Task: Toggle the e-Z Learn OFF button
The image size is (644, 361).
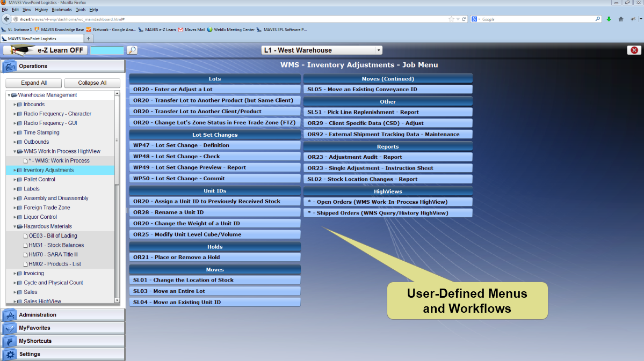Action: tap(45, 50)
